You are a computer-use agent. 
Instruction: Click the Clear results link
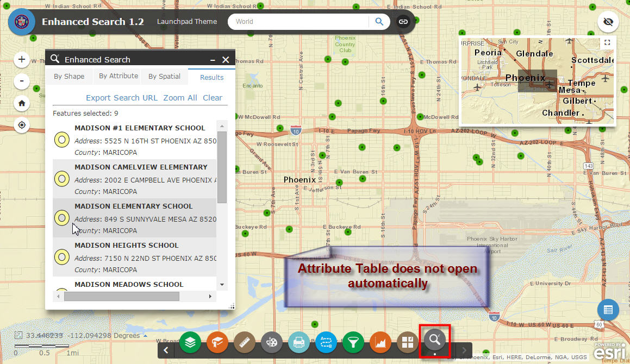pyautogui.click(x=213, y=98)
